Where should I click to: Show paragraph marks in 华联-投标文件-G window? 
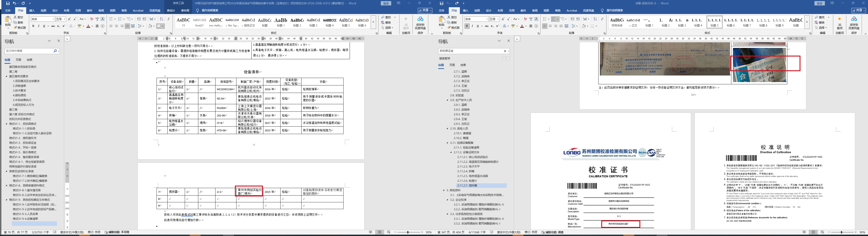[x=602, y=19]
